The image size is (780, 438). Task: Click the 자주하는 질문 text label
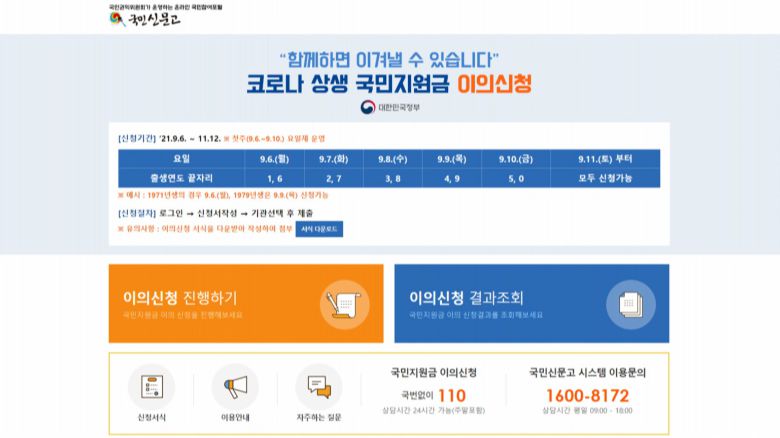click(318, 416)
